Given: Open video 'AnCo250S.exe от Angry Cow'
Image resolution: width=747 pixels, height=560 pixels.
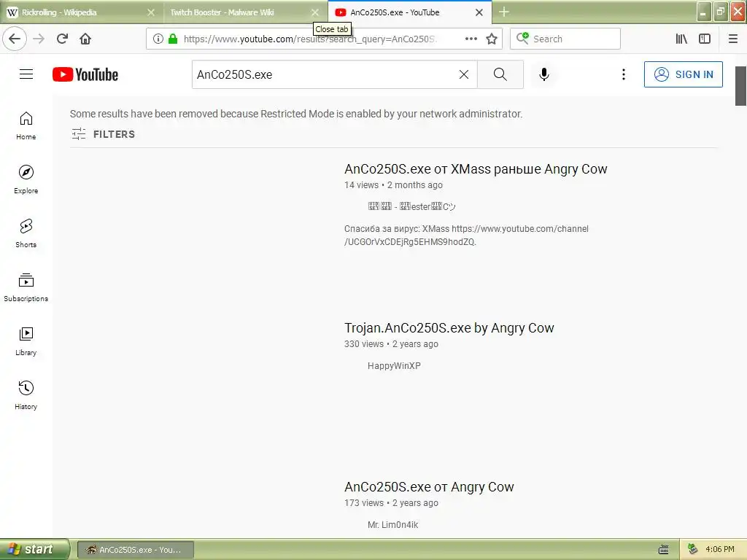Looking at the screenshot, I should click(429, 487).
